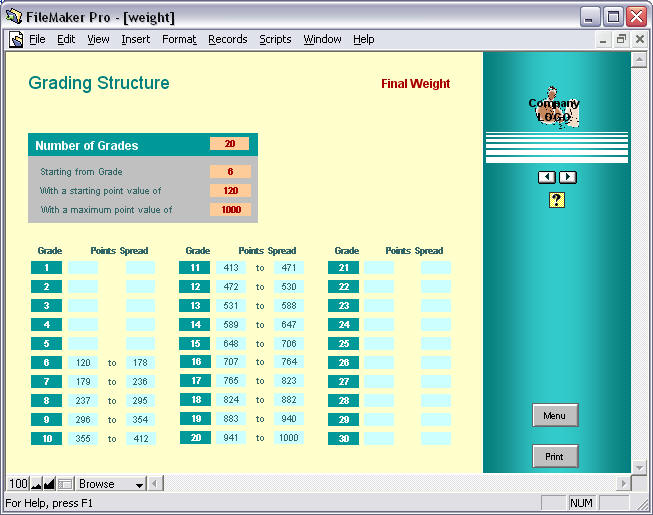Open the Browse mode pop-up menu
Image resolution: width=653 pixels, height=515 pixels.
click(111, 484)
